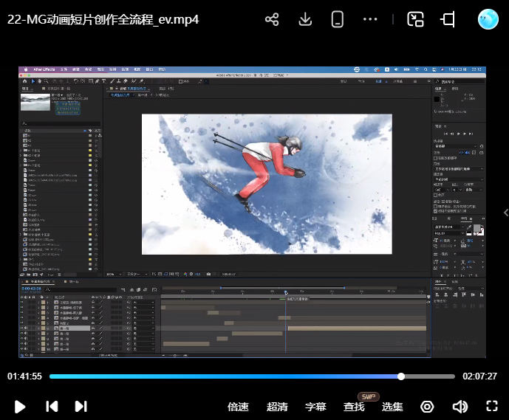Click the share icon in the top bar
This screenshot has width=509, height=420.
click(x=272, y=20)
